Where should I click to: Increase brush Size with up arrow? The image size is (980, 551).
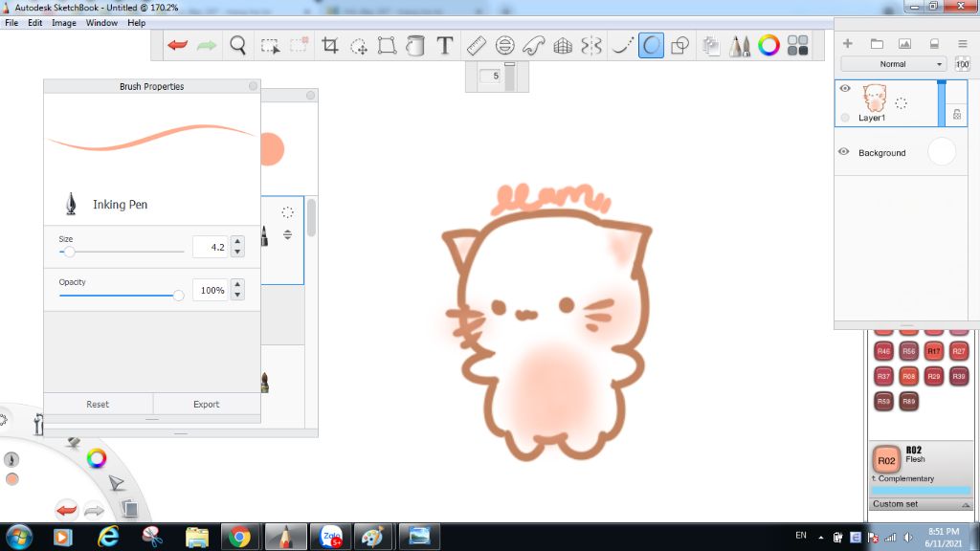[237, 241]
